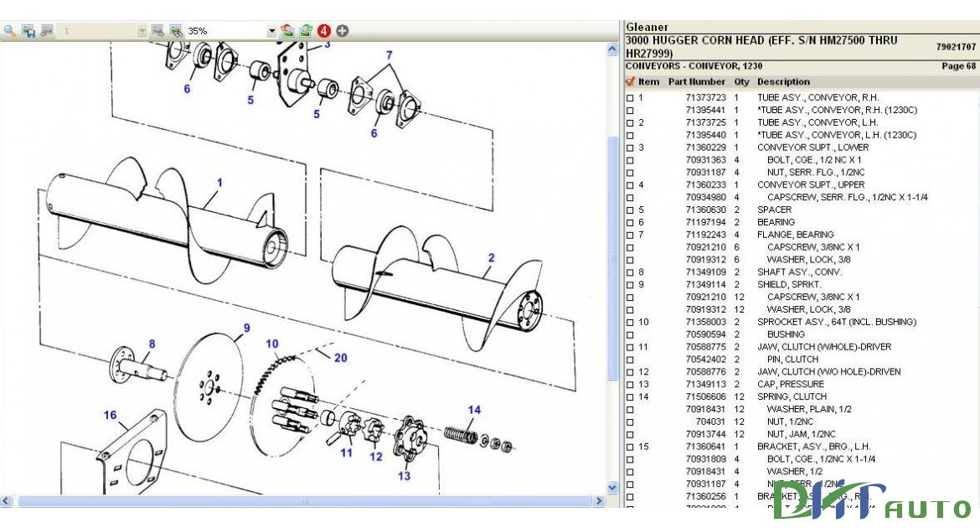This screenshot has width=980, height=528.
Task: Select the BUSHING row description
Action: pos(787,334)
